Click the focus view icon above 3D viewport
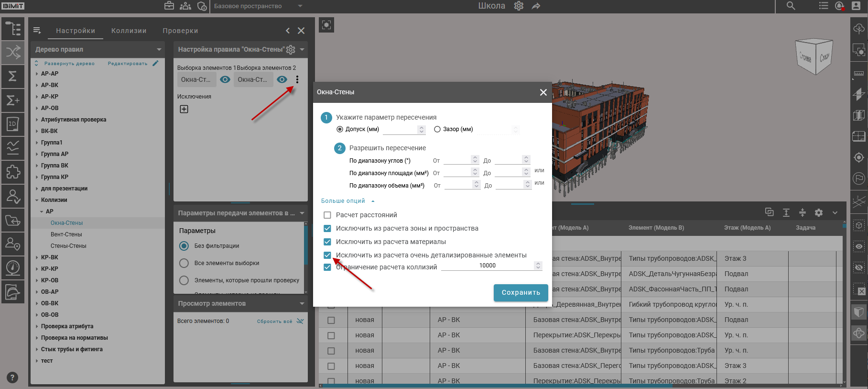This screenshot has height=389, width=868. click(x=326, y=25)
